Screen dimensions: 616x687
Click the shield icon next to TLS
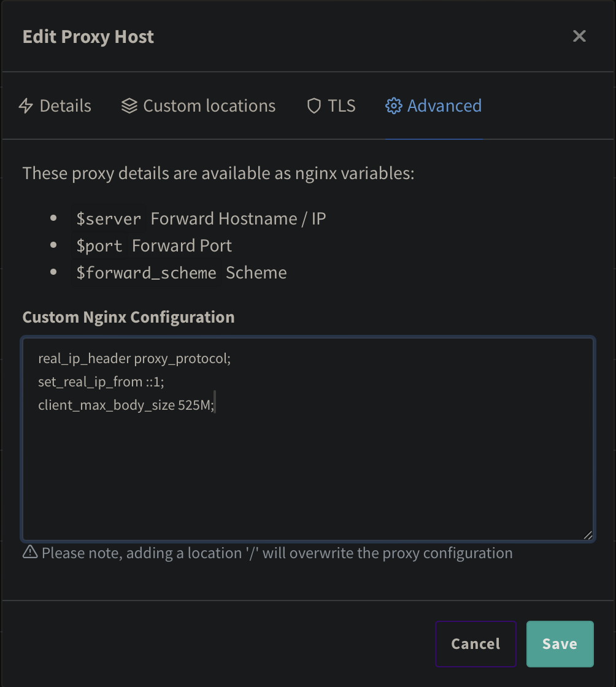tap(314, 106)
